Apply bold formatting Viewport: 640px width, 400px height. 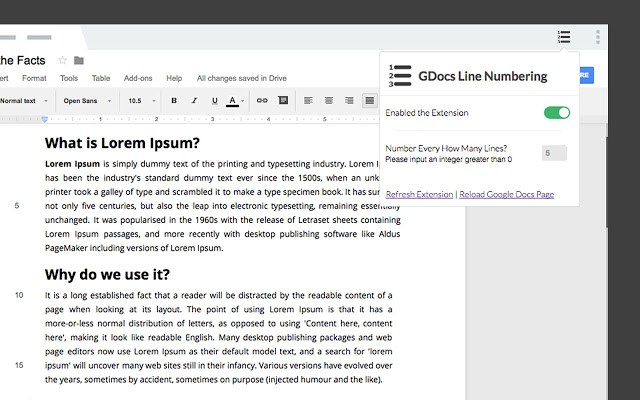pos(174,100)
